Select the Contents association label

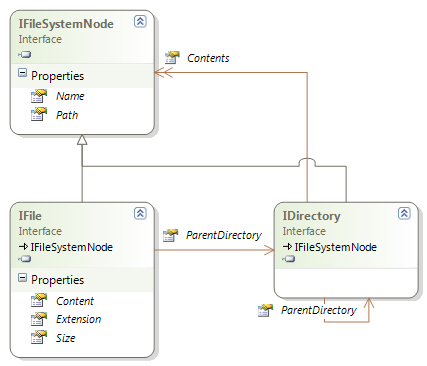[208, 58]
